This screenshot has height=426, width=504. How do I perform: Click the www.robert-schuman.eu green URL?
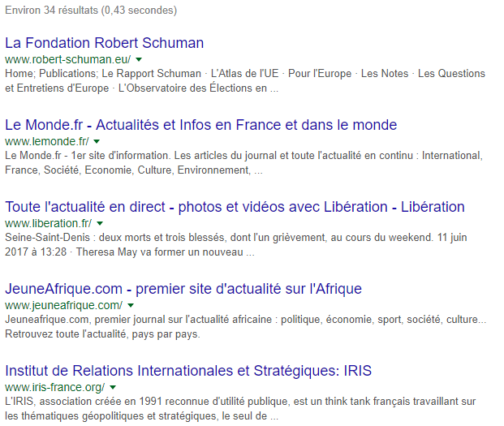(x=67, y=60)
